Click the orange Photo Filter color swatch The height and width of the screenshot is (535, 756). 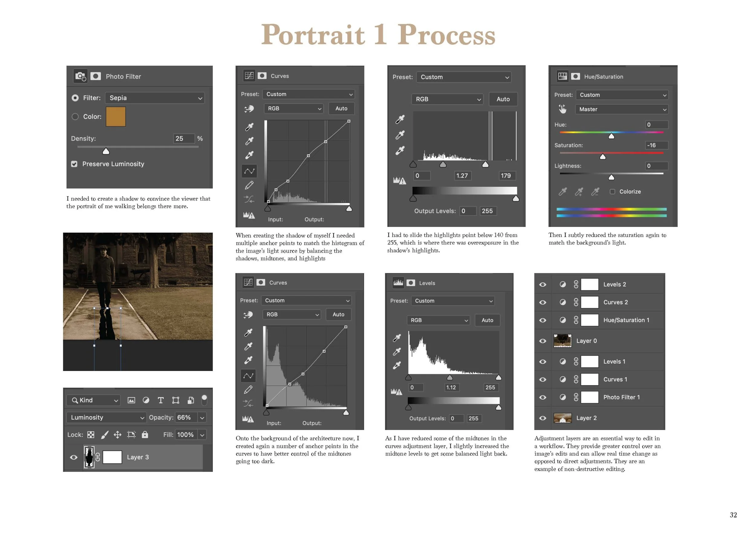tap(116, 117)
